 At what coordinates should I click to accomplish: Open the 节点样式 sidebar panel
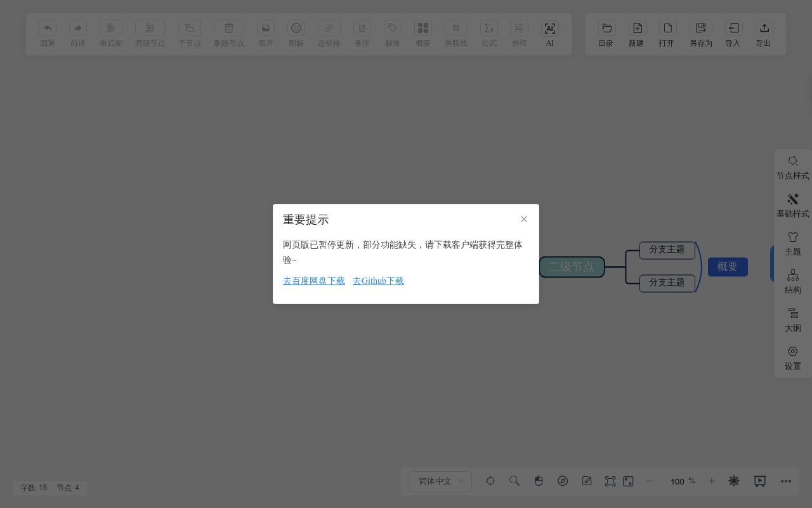tap(793, 168)
